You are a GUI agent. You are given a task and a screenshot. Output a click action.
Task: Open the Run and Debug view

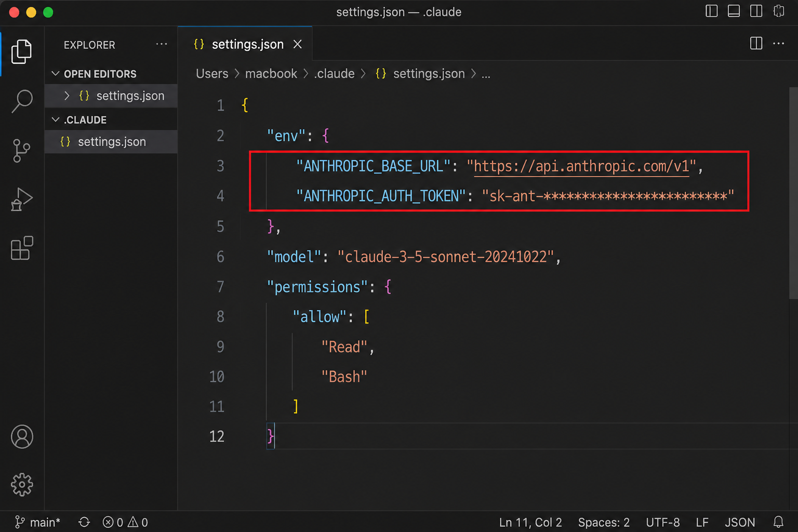click(x=22, y=199)
